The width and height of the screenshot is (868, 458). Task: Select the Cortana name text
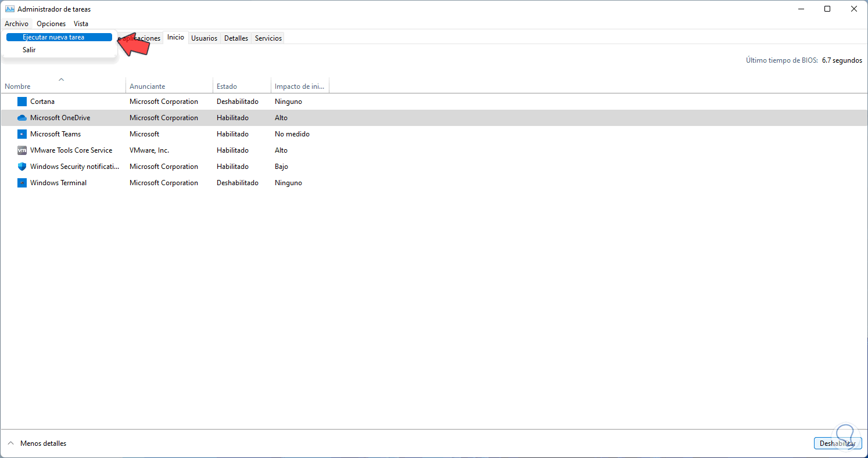point(42,102)
